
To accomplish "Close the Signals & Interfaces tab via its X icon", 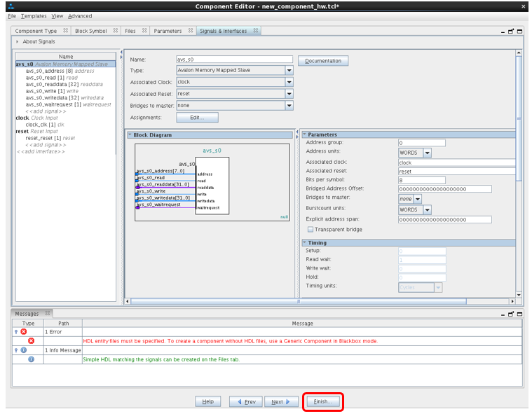I will 256,31.
